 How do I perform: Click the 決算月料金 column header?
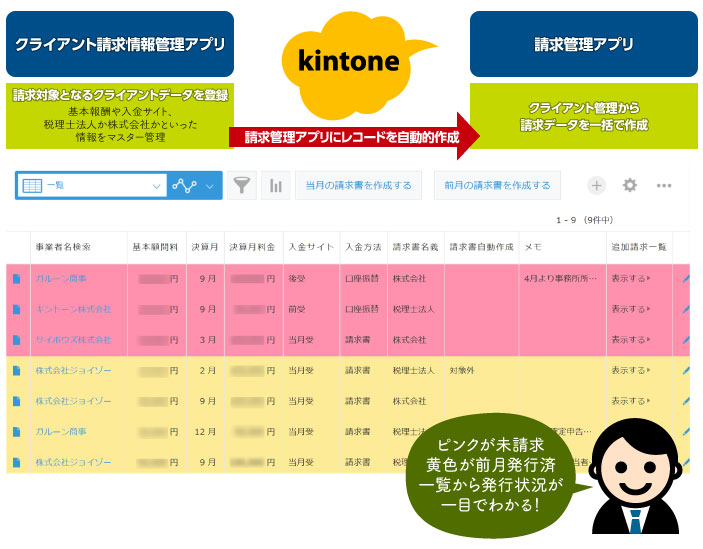[252, 247]
